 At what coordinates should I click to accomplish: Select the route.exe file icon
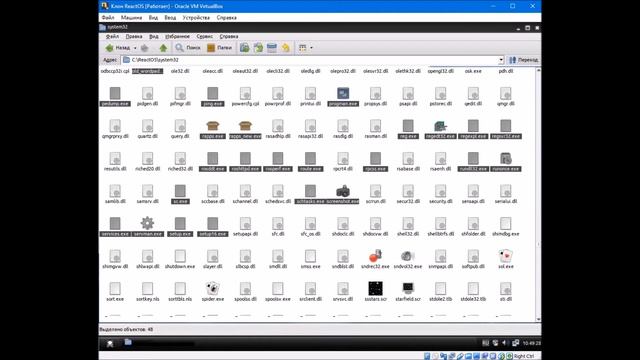tap(310, 158)
